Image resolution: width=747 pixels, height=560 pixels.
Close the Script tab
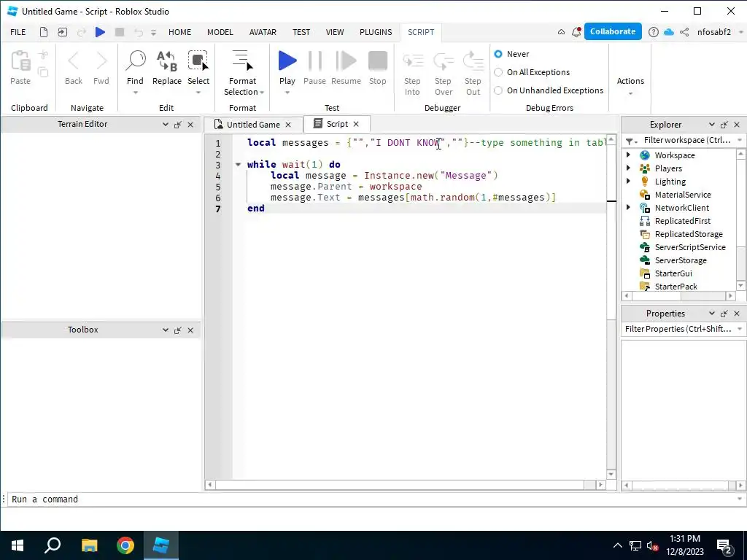(x=356, y=124)
